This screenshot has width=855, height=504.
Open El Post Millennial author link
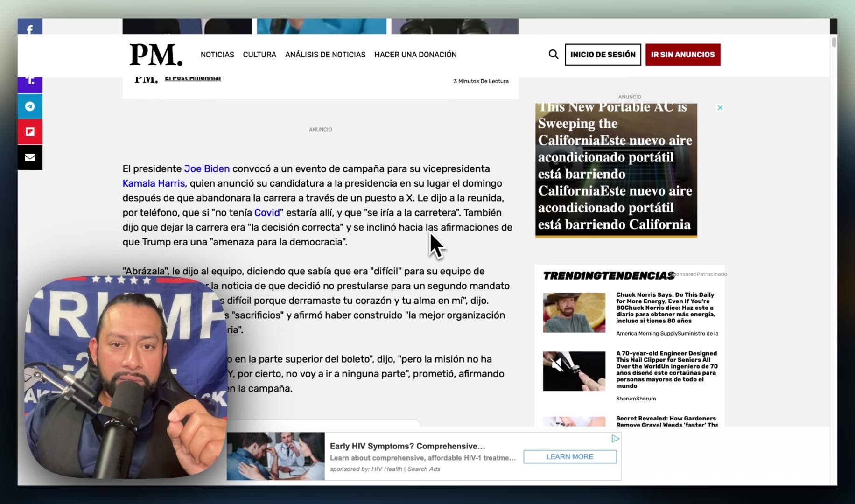[x=193, y=78]
